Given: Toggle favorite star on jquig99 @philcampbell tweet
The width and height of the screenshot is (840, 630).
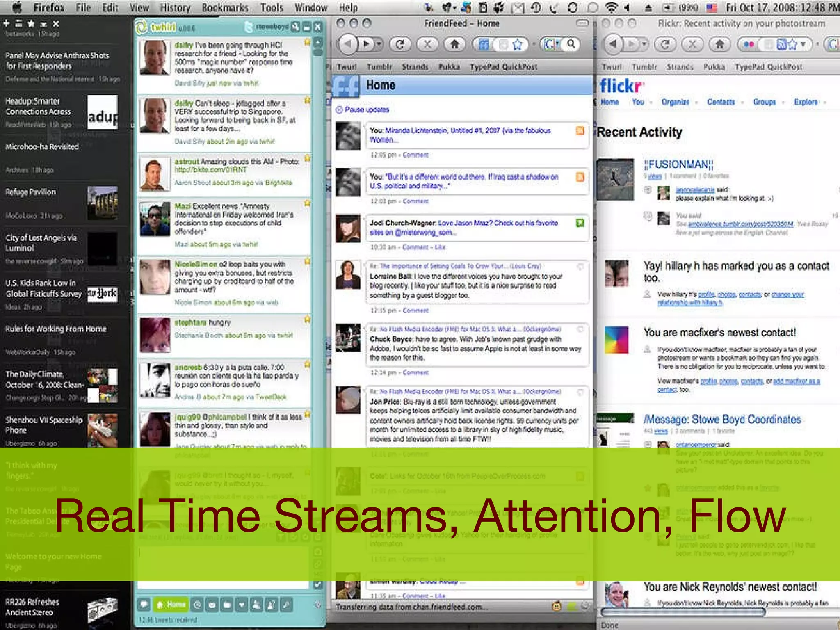Looking at the screenshot, I should click(307, 414).
